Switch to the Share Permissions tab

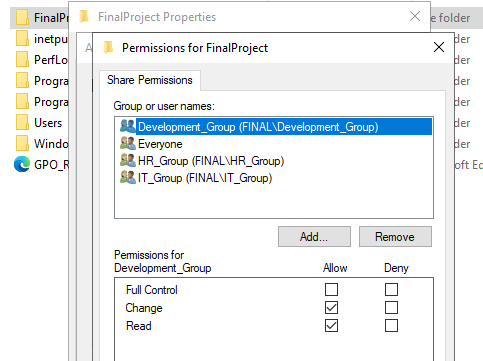pos(150,80)
